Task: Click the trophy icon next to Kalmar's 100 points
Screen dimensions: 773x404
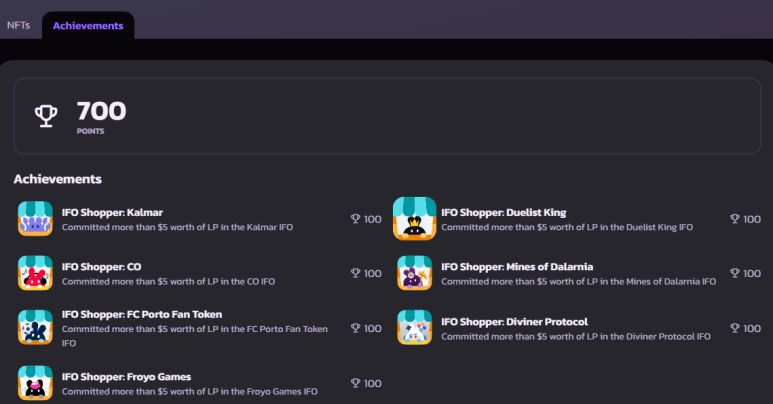Action: 355,219
